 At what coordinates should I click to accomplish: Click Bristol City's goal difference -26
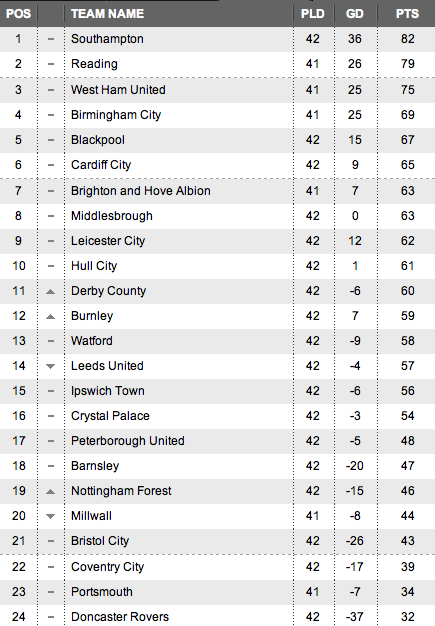(x=355, y=541)
